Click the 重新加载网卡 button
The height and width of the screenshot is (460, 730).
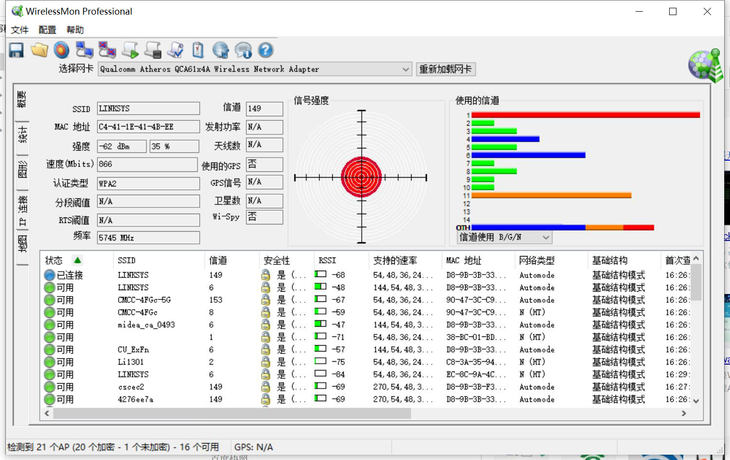click(x=446, y=69)
